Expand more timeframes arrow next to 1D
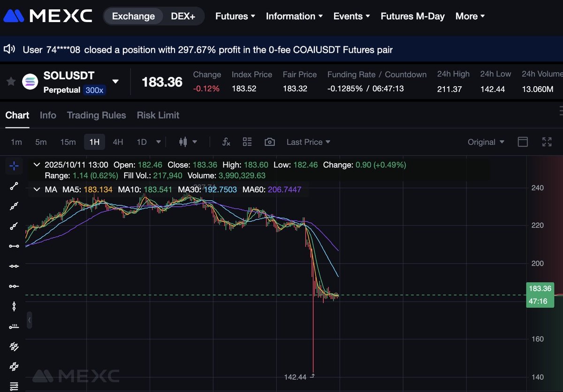 [159, 142]
